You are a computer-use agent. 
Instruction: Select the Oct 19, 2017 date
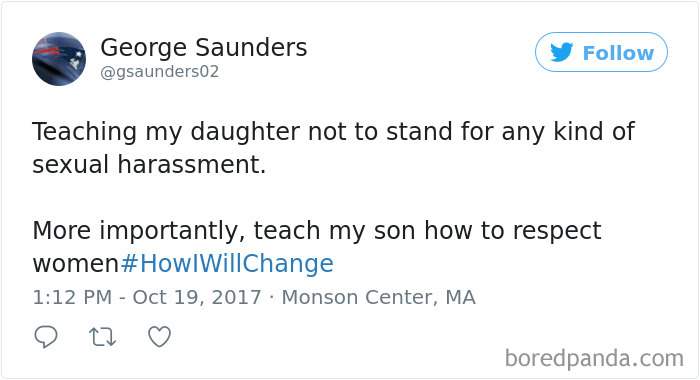pyautogui.click(x=197, y=297)
